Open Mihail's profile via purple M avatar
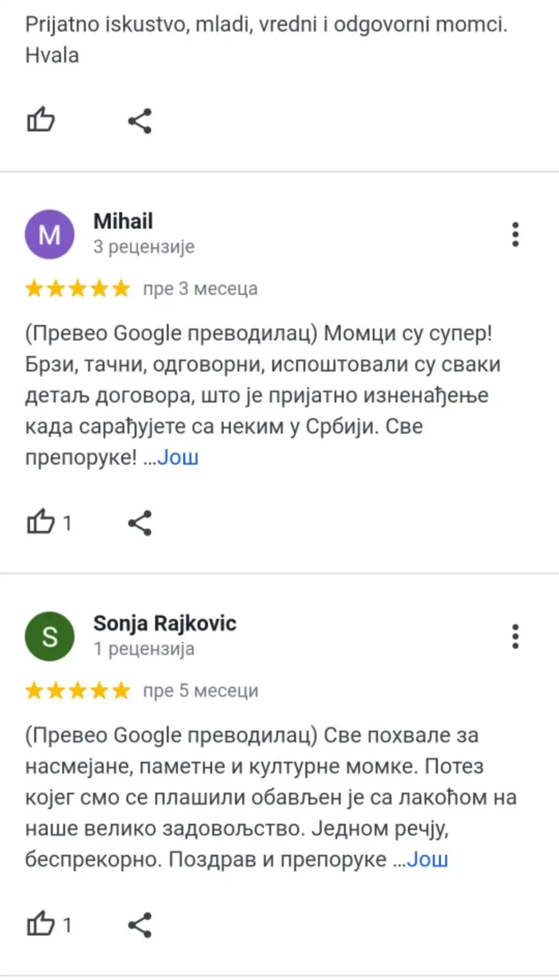559x980 pixels. pos(50,234)
